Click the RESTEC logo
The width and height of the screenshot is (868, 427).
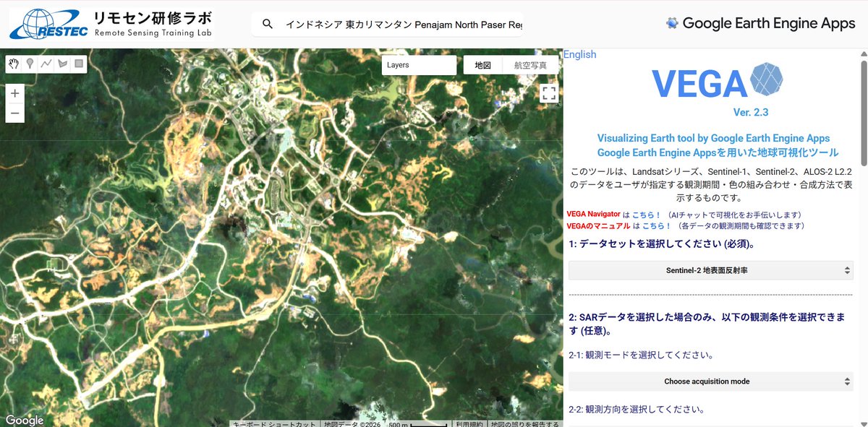(x=48, y=24)
